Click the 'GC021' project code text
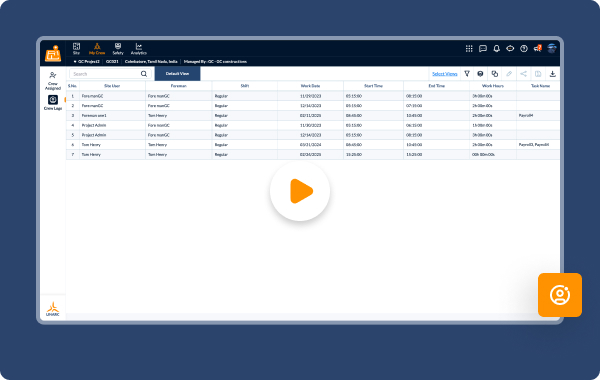The image size is (600, 380). tap(112, 62)
